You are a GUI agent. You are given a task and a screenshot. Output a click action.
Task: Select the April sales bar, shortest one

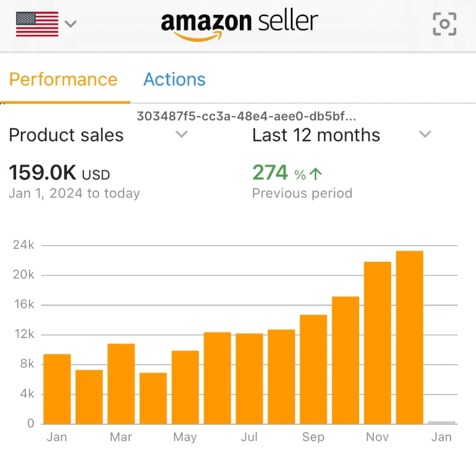tap(153, 398)
